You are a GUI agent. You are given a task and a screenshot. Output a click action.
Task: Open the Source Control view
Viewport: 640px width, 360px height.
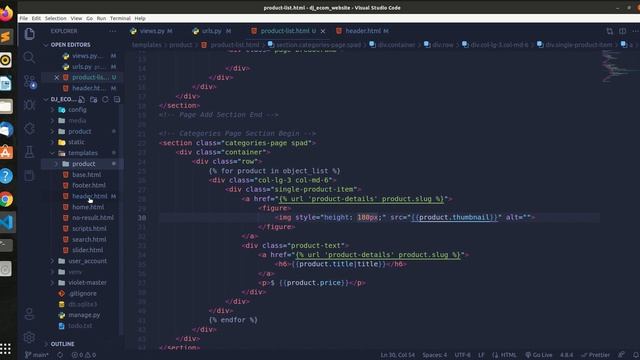click(30, 82)
